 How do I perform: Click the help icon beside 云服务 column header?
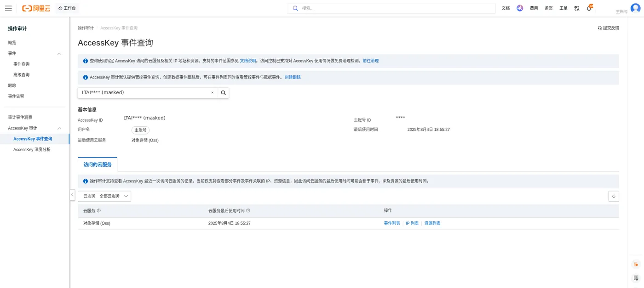[x=98, y=211]
